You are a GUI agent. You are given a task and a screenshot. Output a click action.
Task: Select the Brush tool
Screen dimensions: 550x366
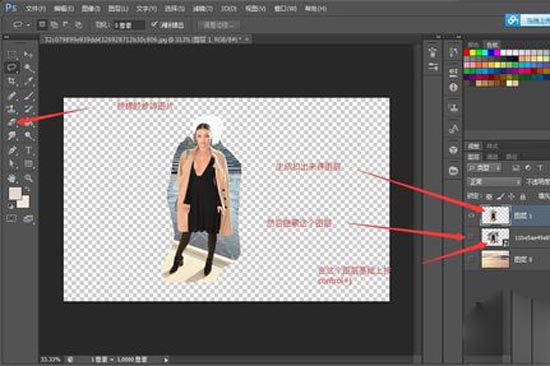[x=28, y=95]
